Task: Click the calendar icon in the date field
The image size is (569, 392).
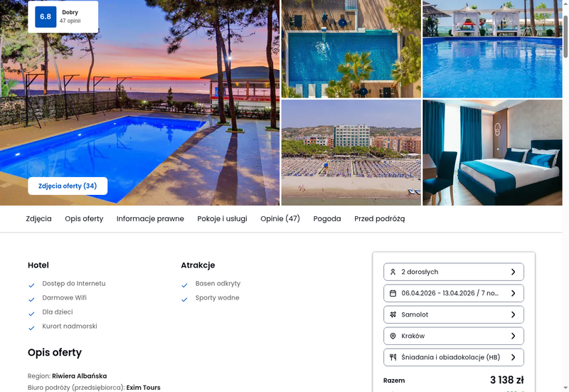Action: tap(393, 293)
